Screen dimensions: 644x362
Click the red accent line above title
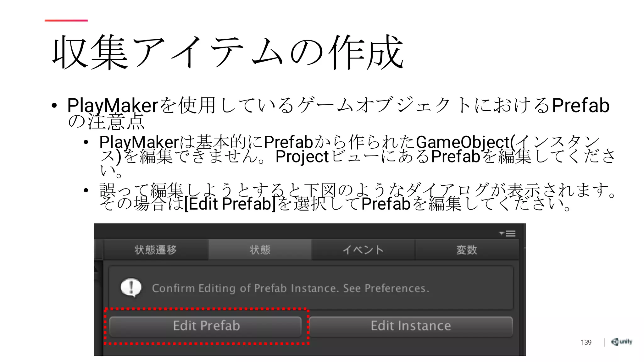[66, 20]
